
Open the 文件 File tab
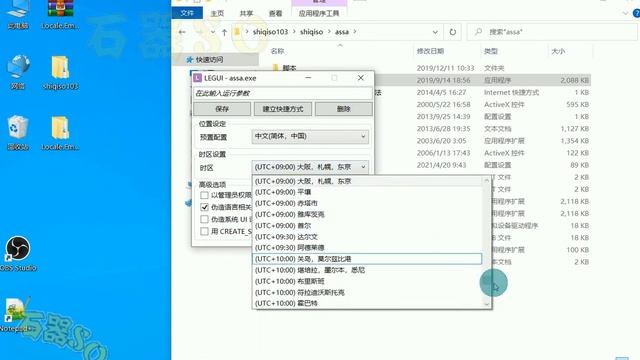point(187,13)
